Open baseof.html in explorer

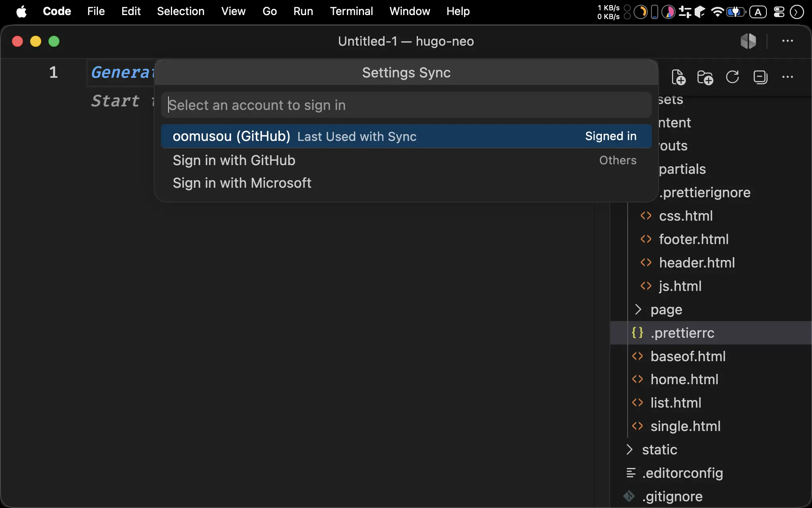[688, 356]
